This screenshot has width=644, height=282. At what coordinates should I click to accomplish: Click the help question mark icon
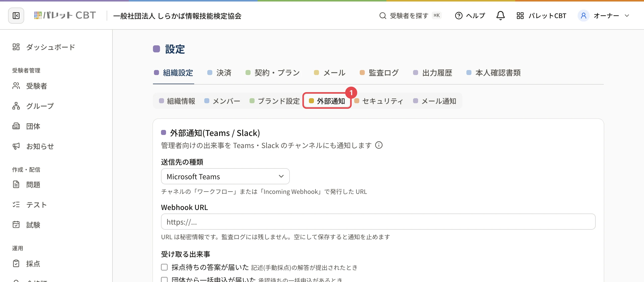click(459, 16)
